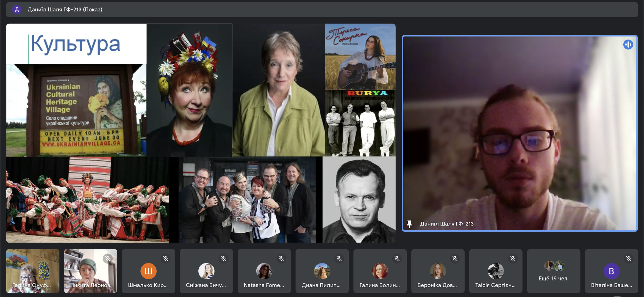Click muted mic icon on Диана Пилип tile
The image size is (644, 297).
(339, 258)
